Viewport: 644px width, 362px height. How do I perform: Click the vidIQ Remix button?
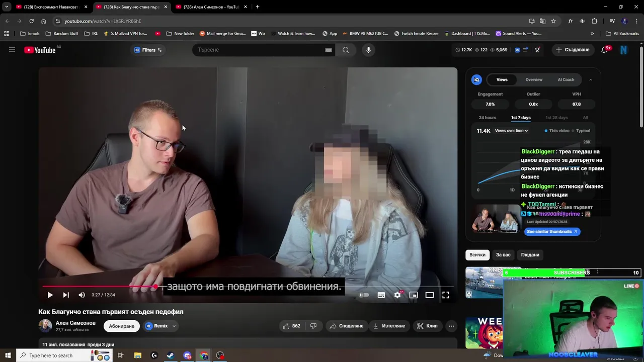pyautogui.click(x=156, y=326)
